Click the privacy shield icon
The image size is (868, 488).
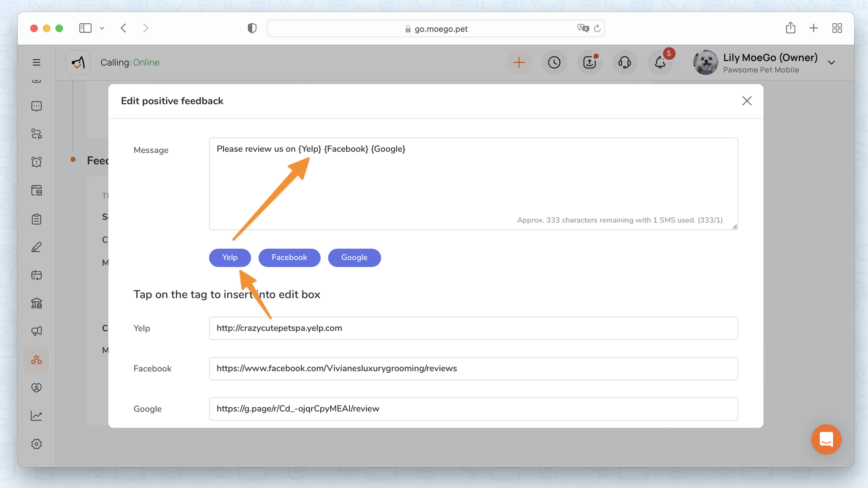click(252, 28)
